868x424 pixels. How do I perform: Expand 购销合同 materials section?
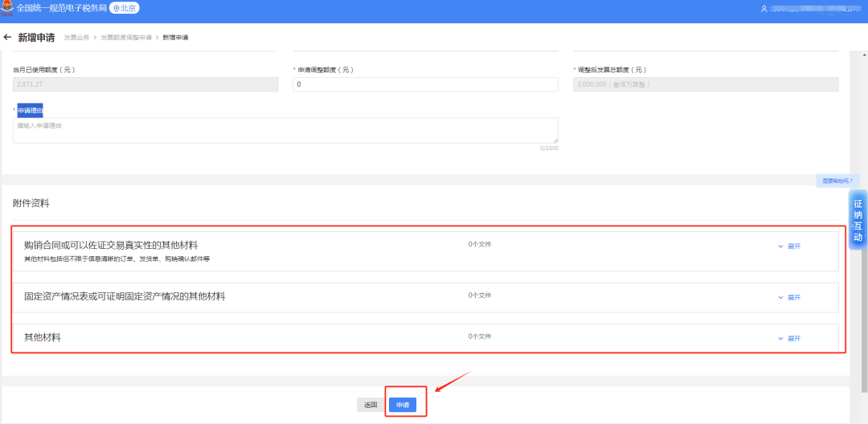(789, 247)
